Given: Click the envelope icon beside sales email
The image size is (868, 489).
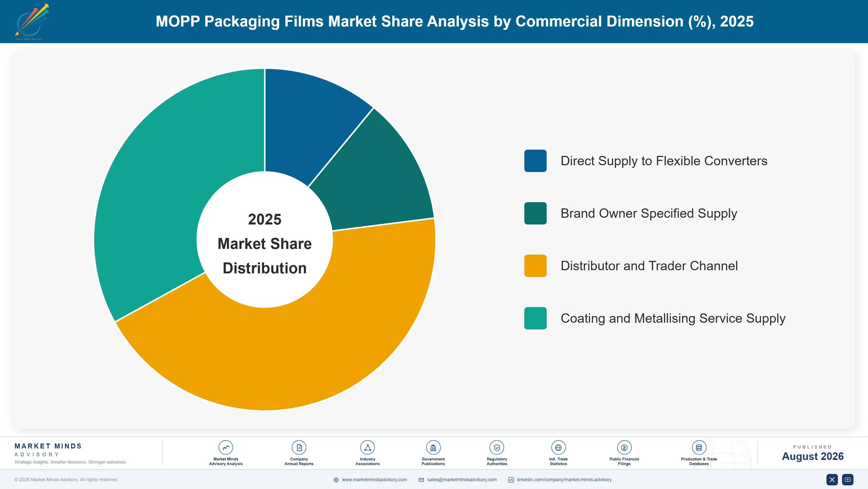Looking at the screenshot, I should [421, 480].
